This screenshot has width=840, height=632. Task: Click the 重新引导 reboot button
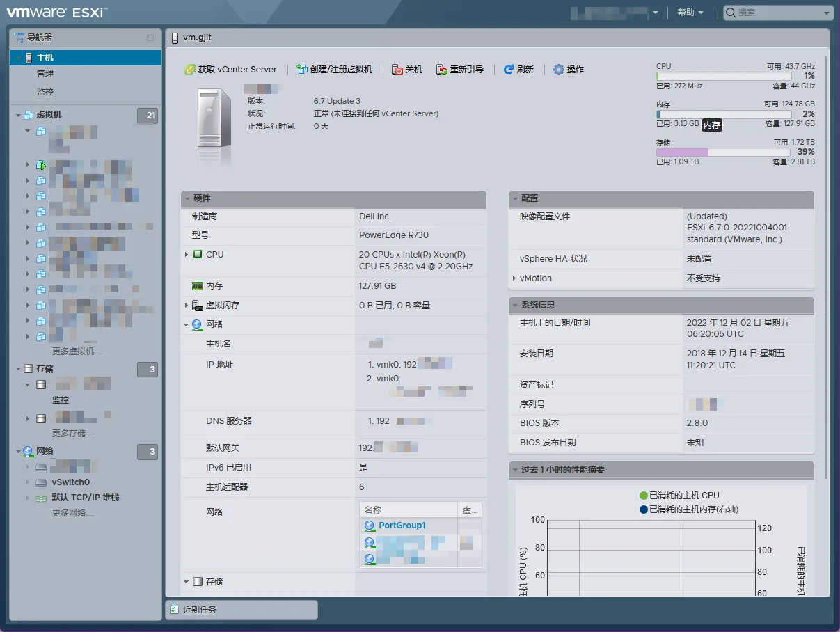point(460,70)
